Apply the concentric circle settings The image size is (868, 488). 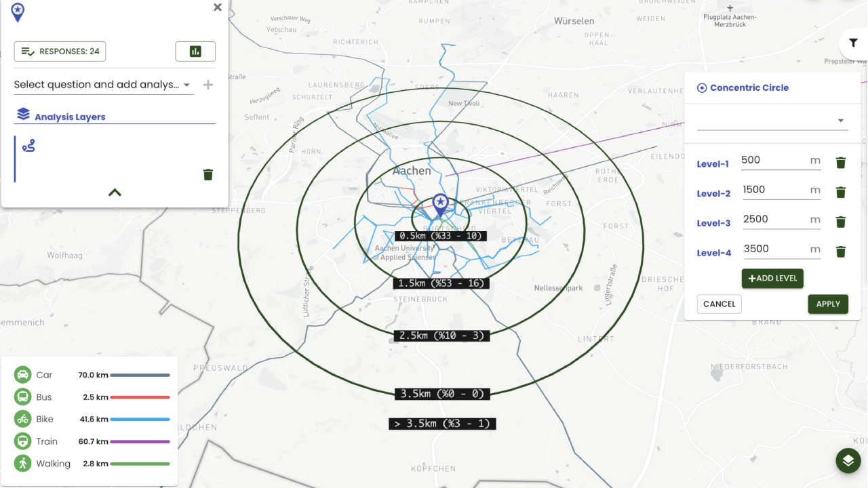tap(828, 304)
